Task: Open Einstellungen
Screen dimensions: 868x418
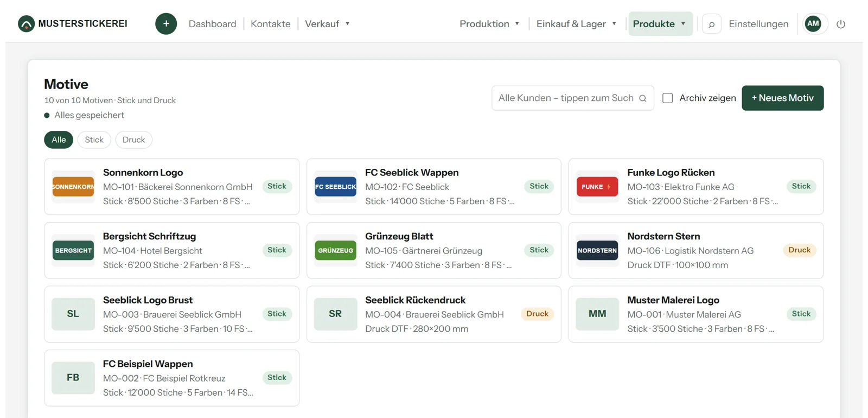Action: coord(758,24)
